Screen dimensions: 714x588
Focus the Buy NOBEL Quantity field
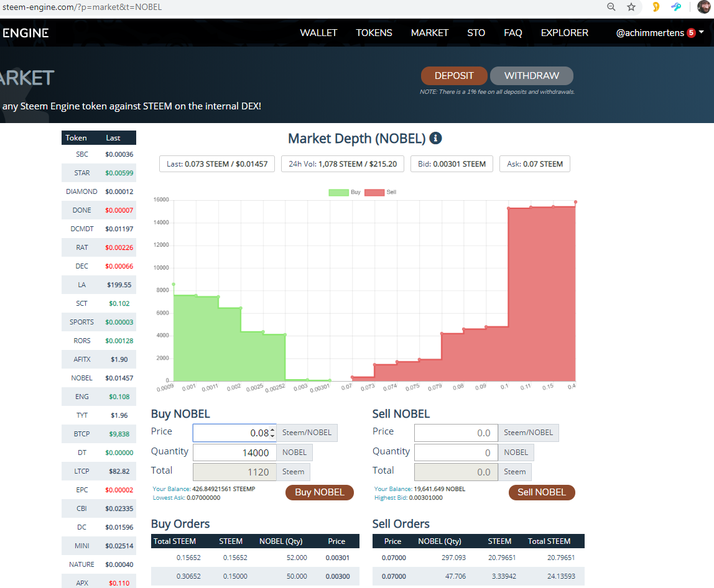point(234,452)
